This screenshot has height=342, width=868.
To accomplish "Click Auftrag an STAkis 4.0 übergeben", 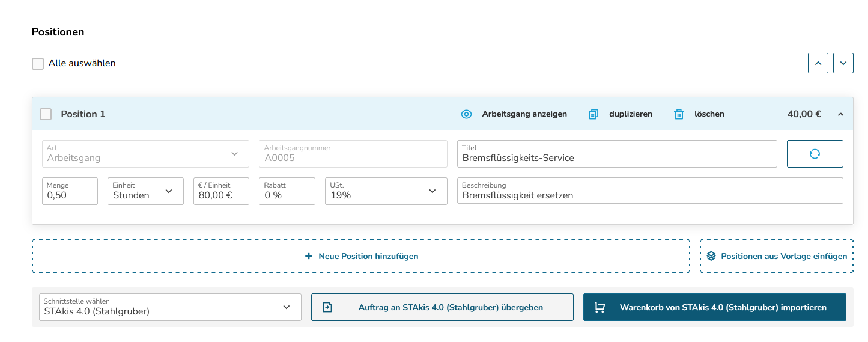I will pos(442,307).
